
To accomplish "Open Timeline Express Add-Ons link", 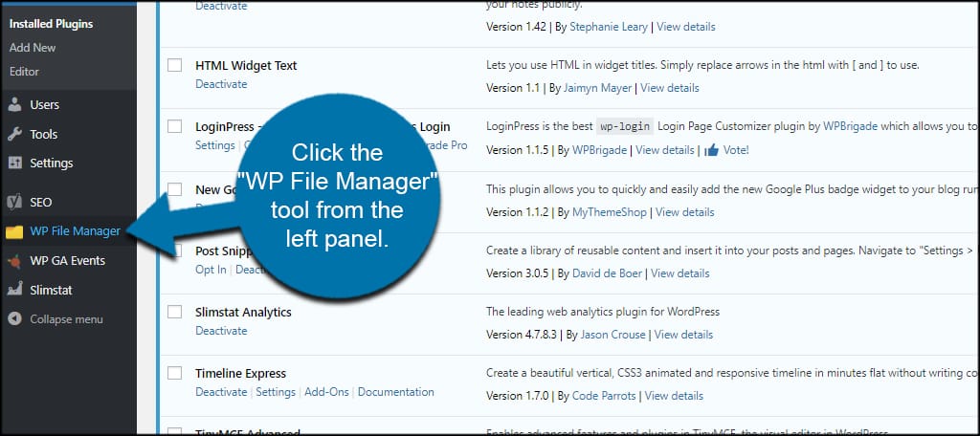I will click(x=327, y=392).
